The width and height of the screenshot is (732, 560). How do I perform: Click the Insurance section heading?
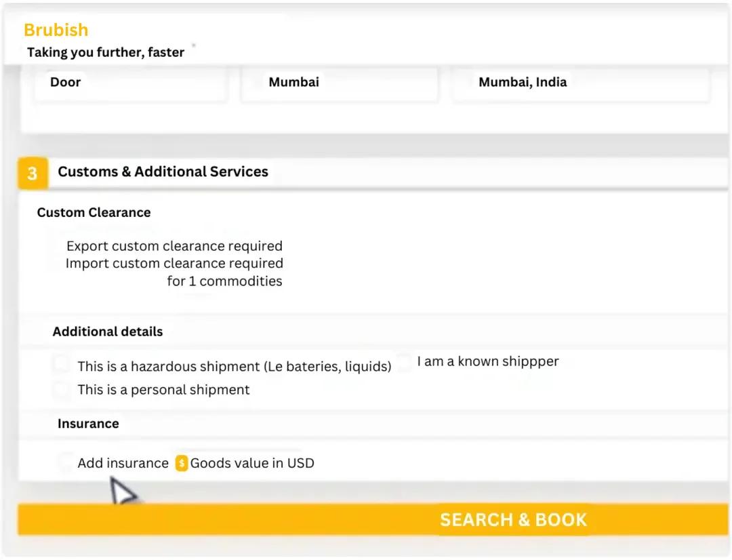(x=88, y=424)
